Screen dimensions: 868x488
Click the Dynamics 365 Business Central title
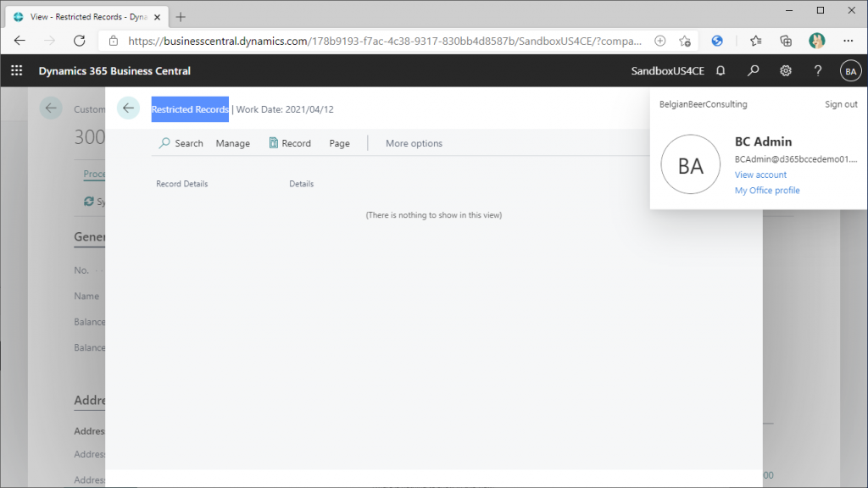[x=114, y=71]
